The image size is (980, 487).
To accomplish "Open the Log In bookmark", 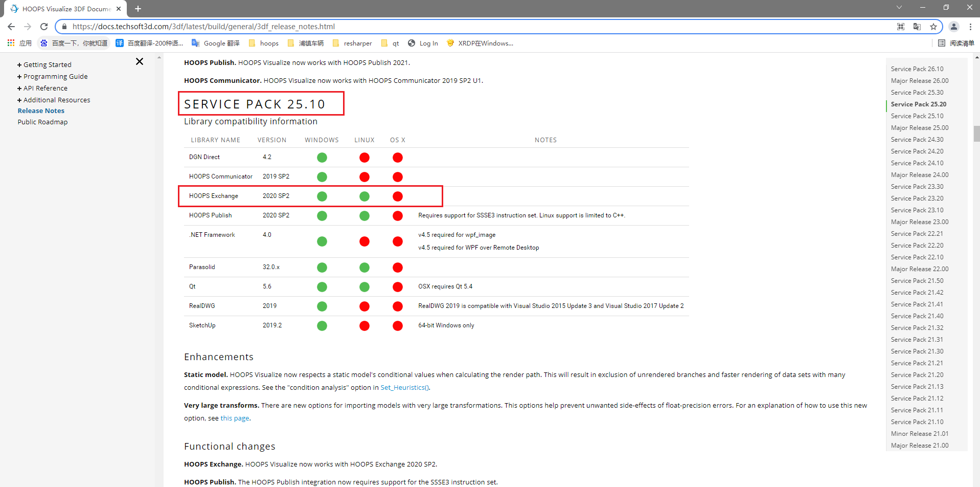I will coord(423,43).
